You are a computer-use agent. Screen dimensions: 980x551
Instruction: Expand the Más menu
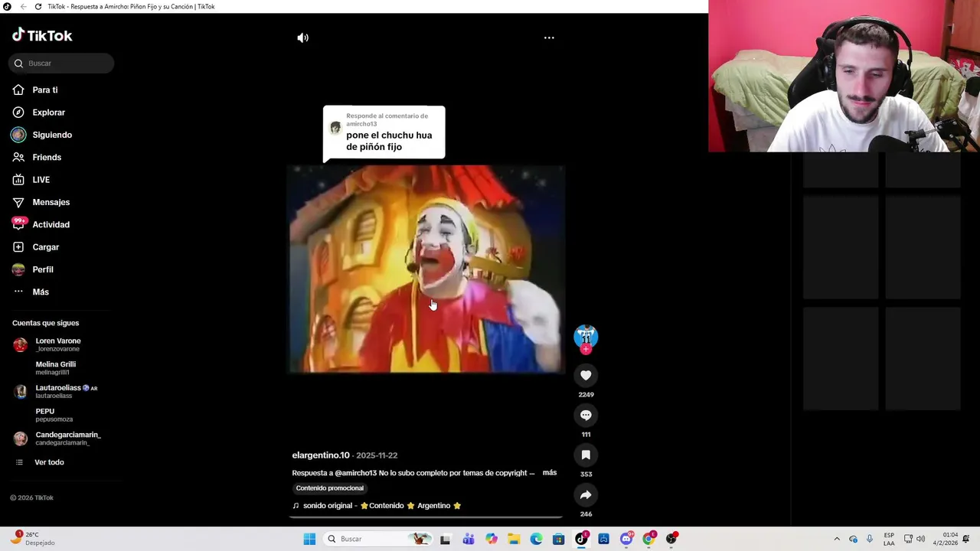click(x=41, y=292)
